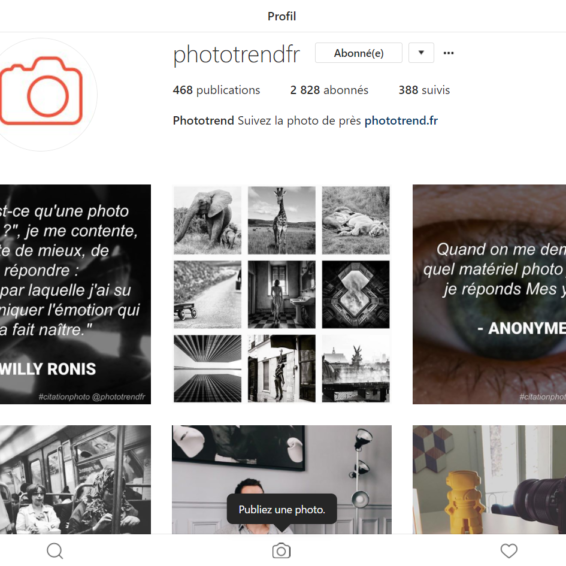Open the heart activity icon
566x566 pixels.
(509, 551)
